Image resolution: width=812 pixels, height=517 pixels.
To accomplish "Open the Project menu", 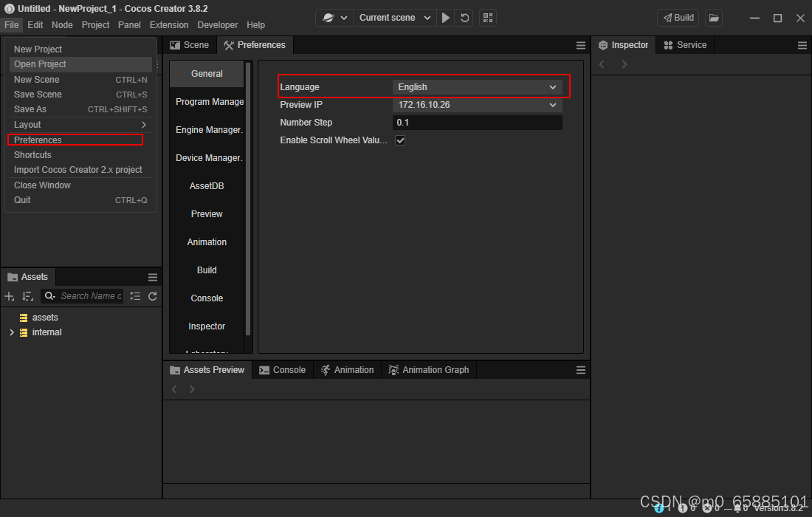I will click(95, 25).
